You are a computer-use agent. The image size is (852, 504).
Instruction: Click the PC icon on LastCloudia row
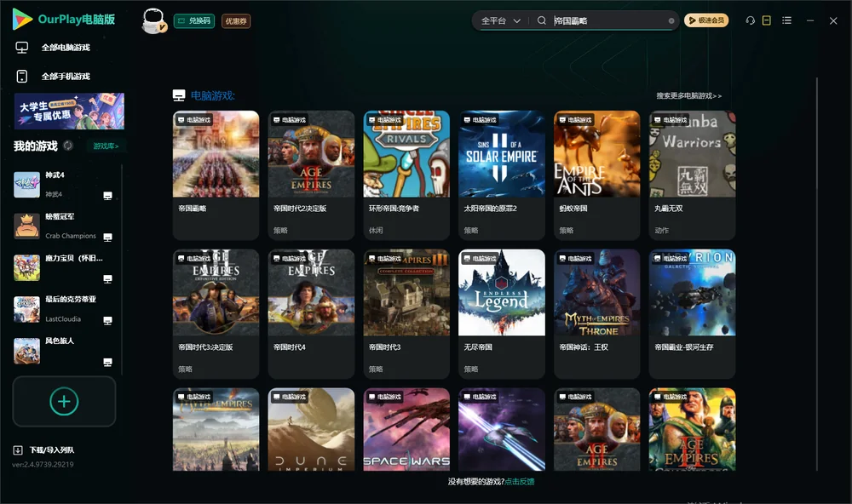point(107,320)
